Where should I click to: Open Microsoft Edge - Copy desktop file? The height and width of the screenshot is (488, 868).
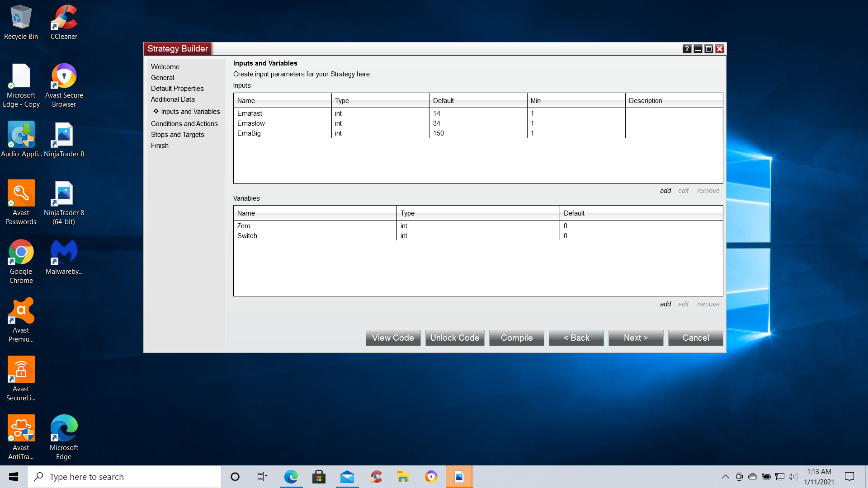[x=21, y=86]
